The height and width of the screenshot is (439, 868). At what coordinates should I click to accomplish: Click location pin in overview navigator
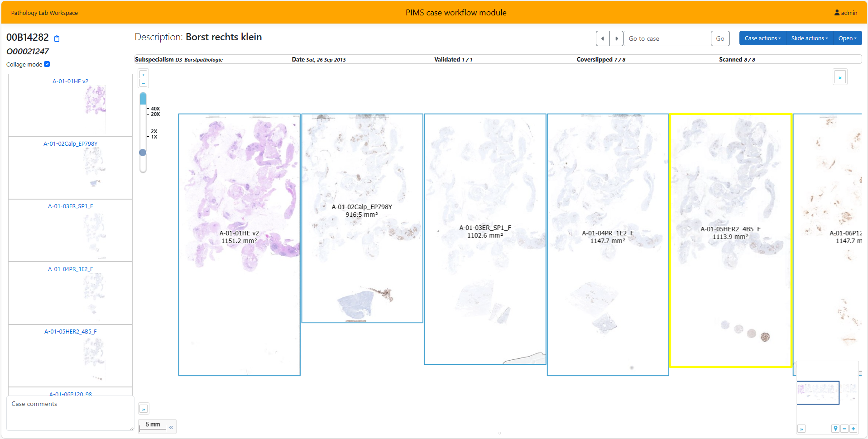coord(835,429)
